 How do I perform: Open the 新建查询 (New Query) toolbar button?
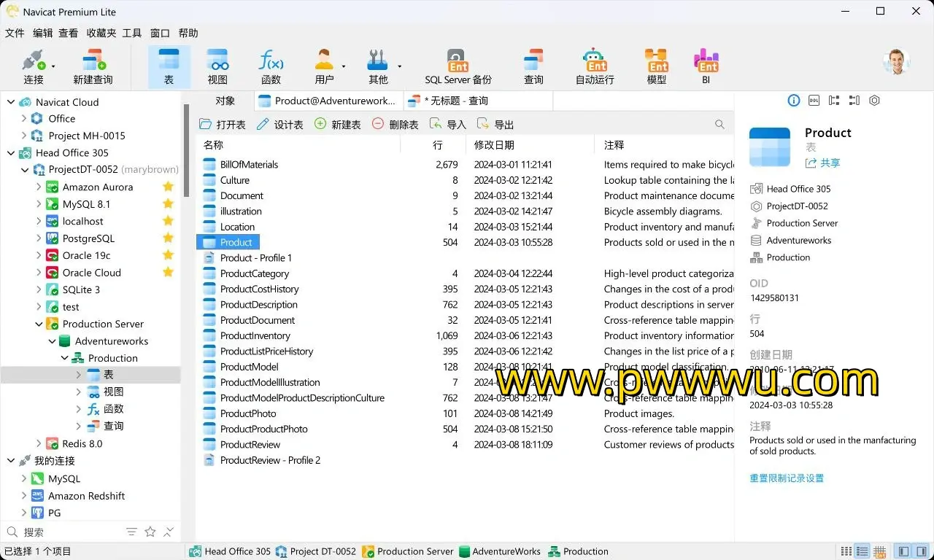tap(93, 67)
